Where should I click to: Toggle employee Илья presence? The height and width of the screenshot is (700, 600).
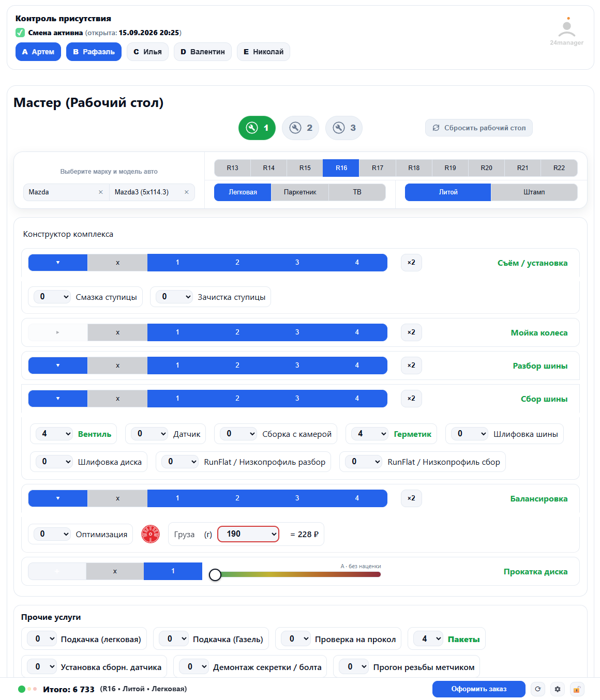click(148, 52)
